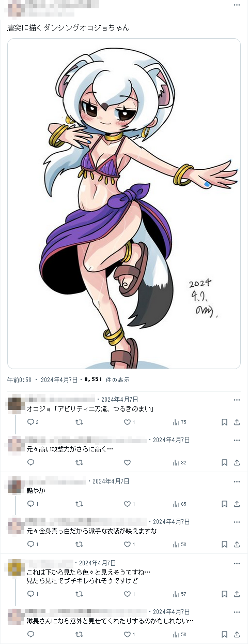The width and height of the screenshot is (248, 644).
Task: Open the main post date 2024年4月7日
Action: (59, 379)
